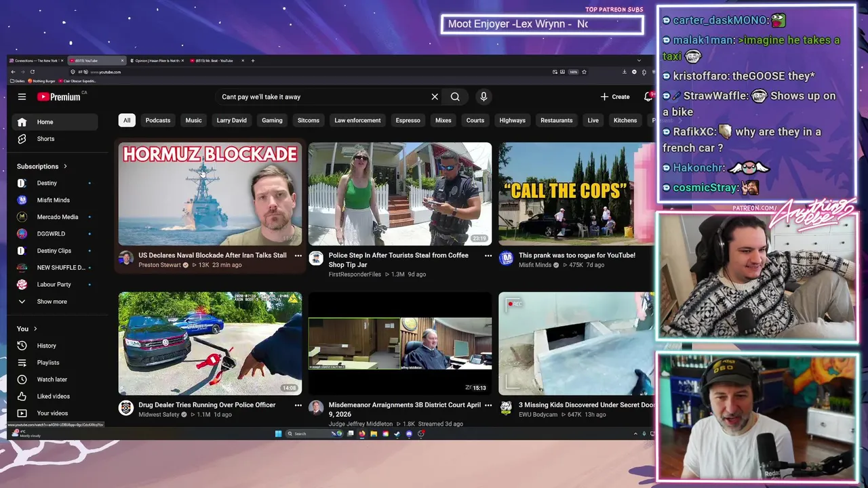Select the Espresso filter chip
This screenshot has width=868, height=488.
point(408,120)
